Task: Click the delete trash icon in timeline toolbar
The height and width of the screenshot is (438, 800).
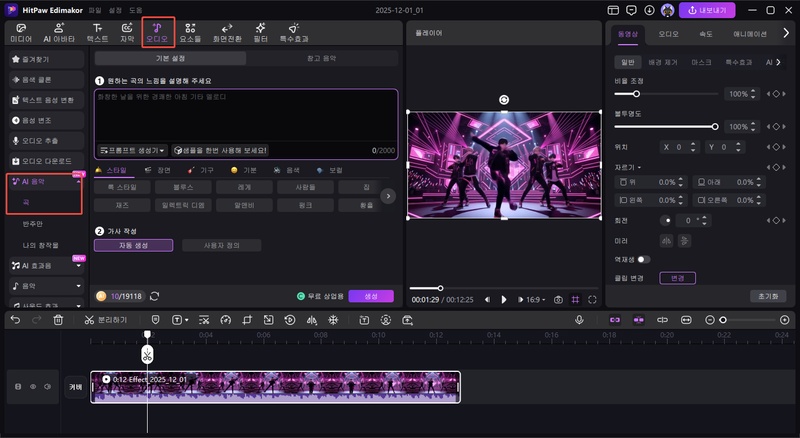Action: click(58, 320)
